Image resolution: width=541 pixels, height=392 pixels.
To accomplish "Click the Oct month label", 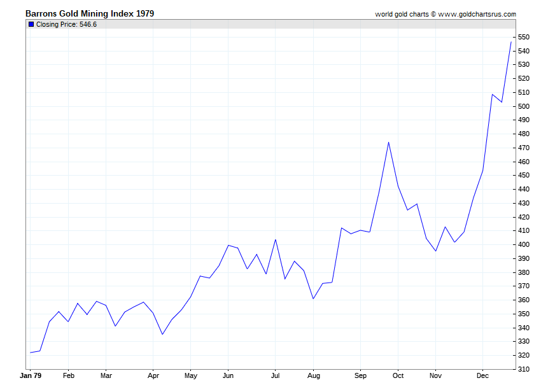I will pos(398,375).
